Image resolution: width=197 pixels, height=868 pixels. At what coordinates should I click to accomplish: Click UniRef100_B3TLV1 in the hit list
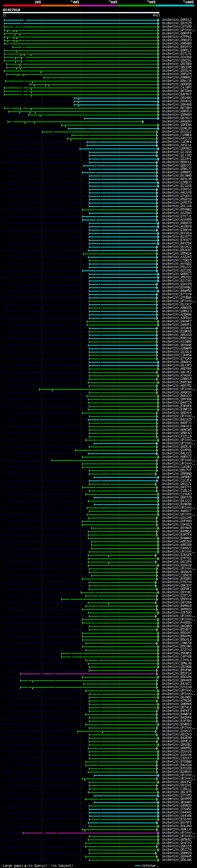(x=177, y=54)
